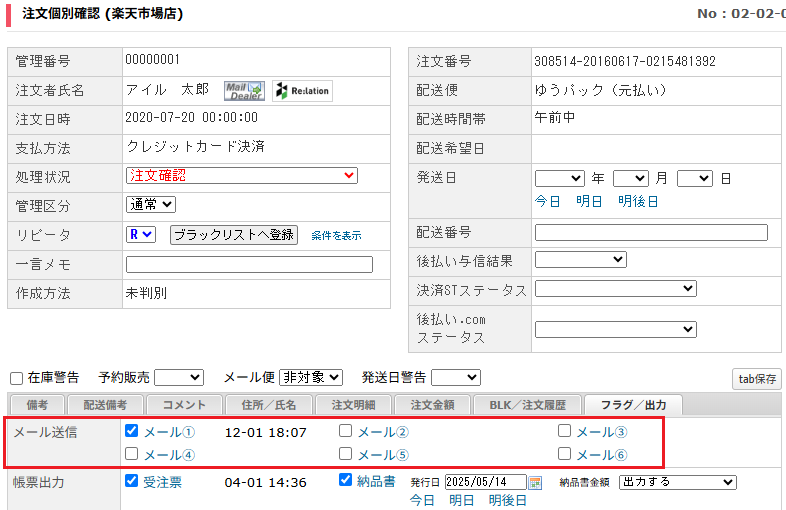Open the 納品書 link

pyautogui.click(x=376, y=481)
